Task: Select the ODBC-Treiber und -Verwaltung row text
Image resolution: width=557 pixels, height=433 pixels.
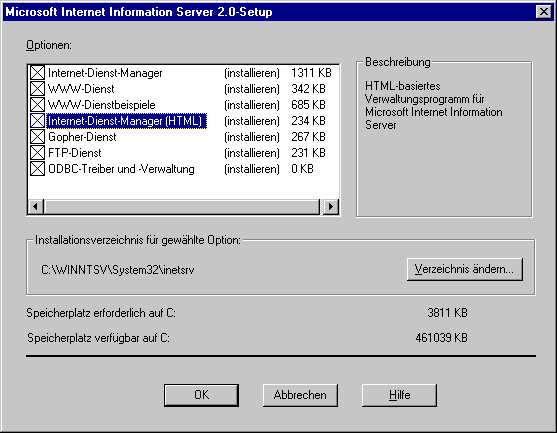Action: (x=121, y=169)
